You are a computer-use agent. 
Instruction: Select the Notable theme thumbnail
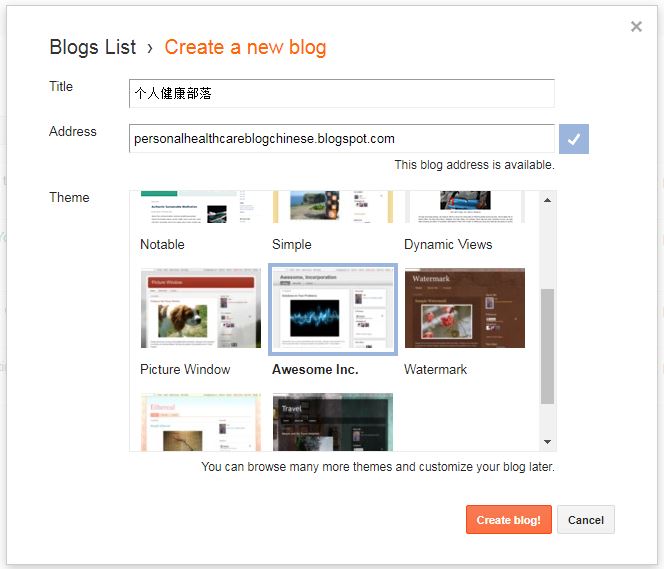point(201,207)
